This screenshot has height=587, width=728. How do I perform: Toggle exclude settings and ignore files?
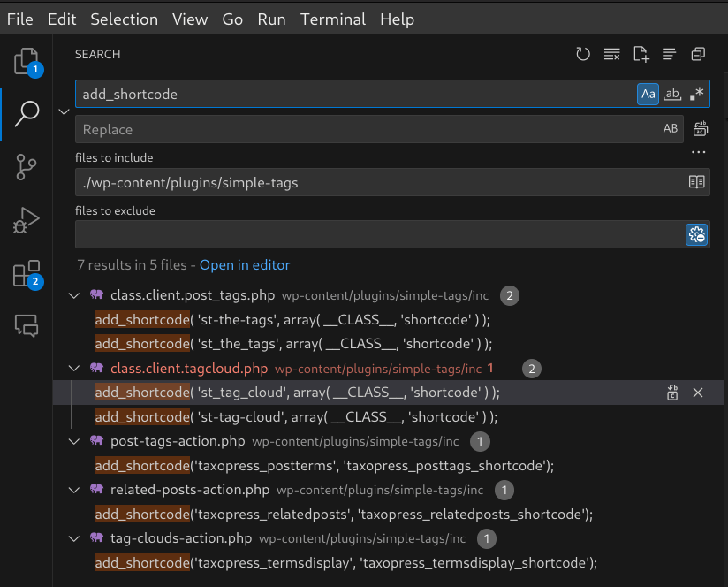(x=697, y=234)
